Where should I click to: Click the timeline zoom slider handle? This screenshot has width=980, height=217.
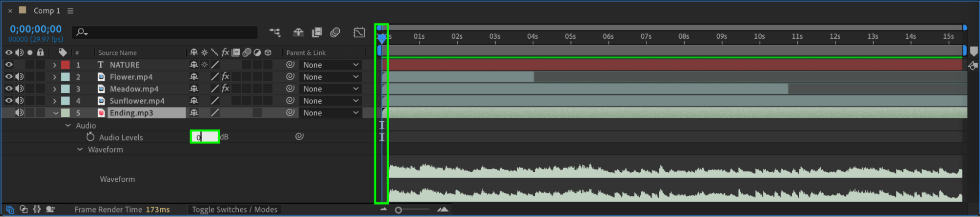click(x=399, y=210)
